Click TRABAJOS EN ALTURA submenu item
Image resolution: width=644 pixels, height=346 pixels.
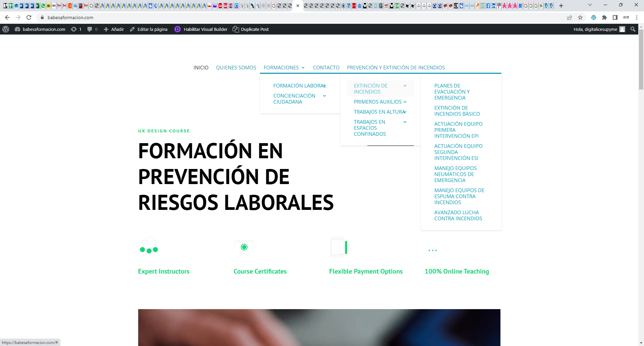(380, 112)
